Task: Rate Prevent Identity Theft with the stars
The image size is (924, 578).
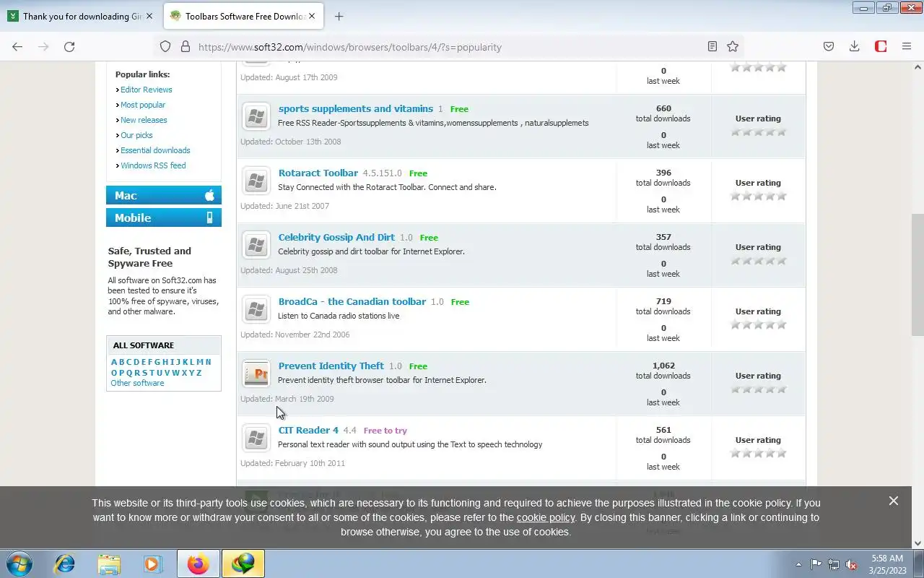Action: coord(758,389)
